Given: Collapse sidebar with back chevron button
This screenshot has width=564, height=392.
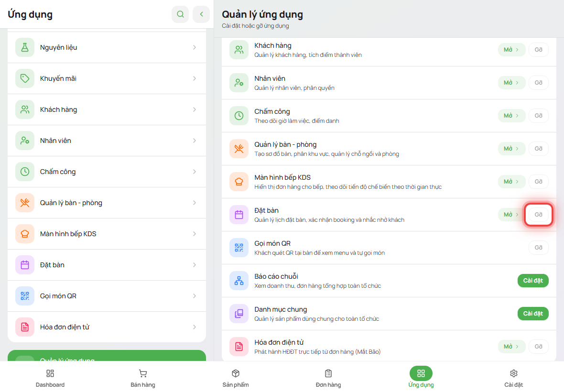Looking at the screenshot, I should (201, 14).
